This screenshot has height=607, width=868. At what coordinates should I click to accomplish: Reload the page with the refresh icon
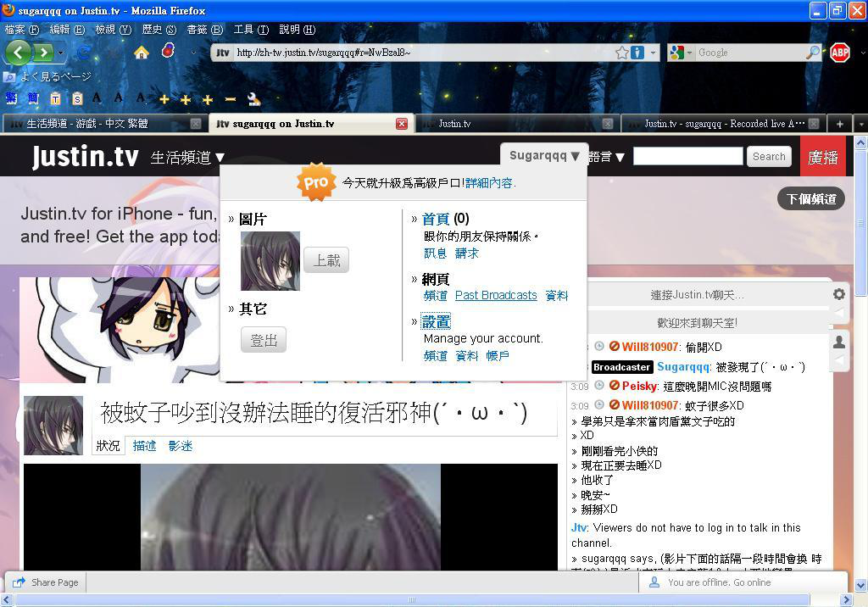point(84,53)
